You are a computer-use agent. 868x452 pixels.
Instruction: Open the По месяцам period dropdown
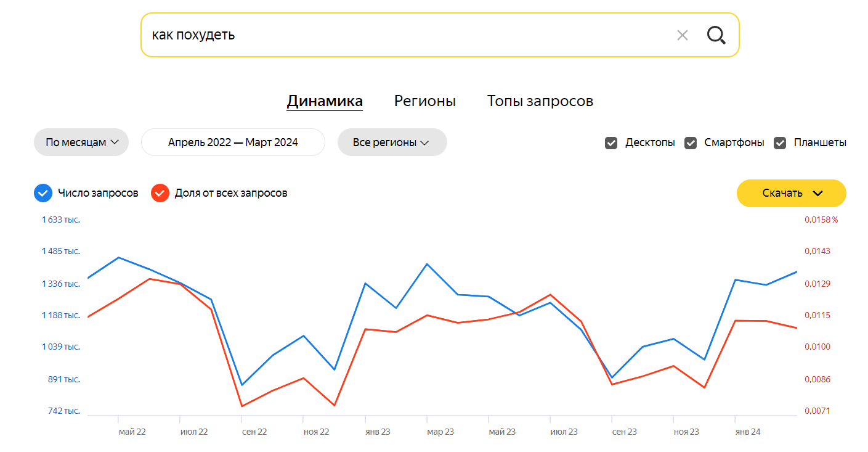81,142
